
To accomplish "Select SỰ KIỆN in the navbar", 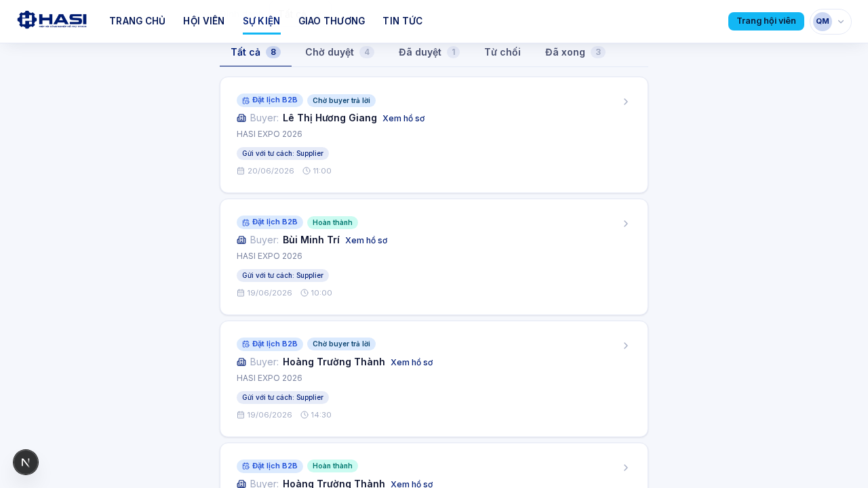I will coord(262,21).
